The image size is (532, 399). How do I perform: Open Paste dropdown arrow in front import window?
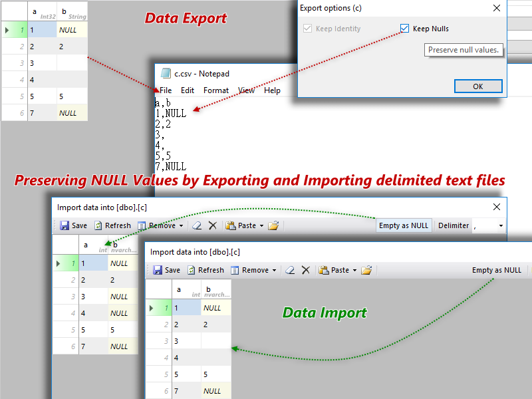pos(354,271)
